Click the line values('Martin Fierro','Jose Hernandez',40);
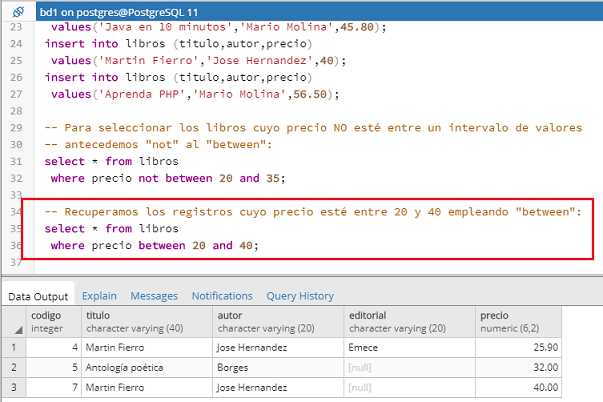Image resolution: width=603 pixels, height=402 pixels. click(198, 60)
